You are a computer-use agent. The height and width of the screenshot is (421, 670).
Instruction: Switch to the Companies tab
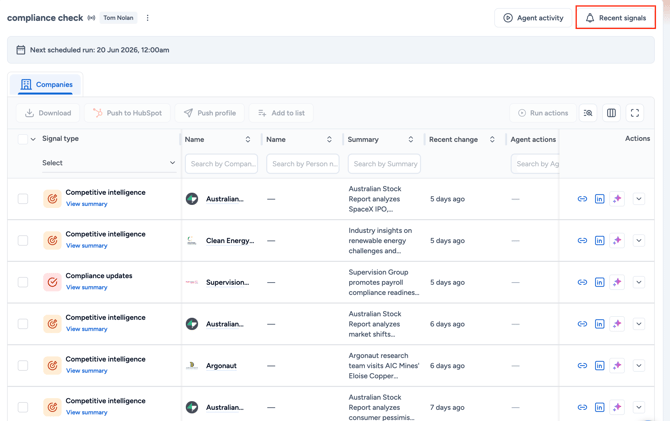point(46,84)
